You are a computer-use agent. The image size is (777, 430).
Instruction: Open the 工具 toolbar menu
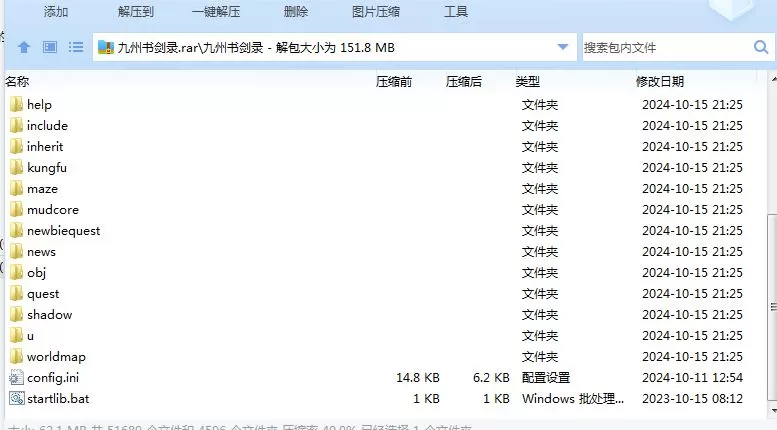(456, 11)
